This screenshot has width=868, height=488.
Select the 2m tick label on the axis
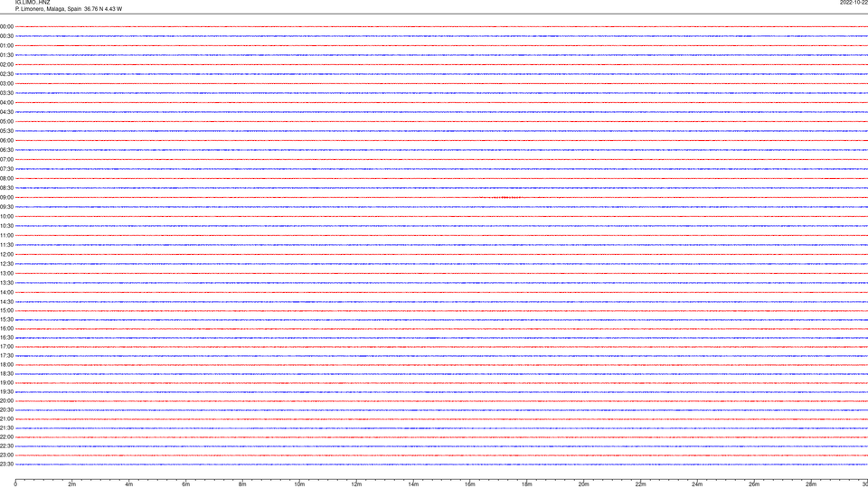pyautogui.click(x=72, y=484)
